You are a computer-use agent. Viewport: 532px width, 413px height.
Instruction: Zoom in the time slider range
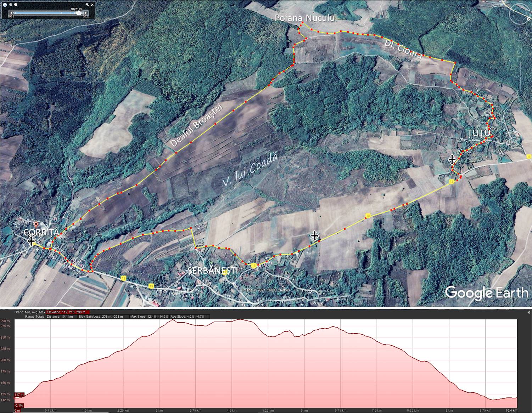[x=16, y=5]
